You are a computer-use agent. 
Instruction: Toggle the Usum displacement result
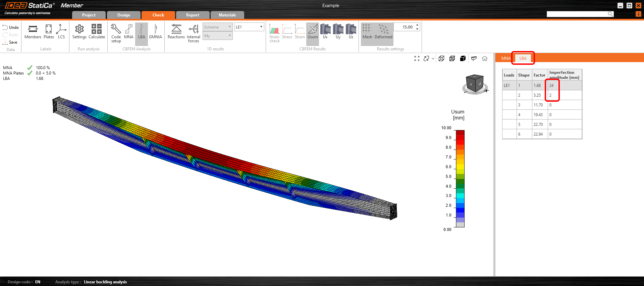pos(313,32)
